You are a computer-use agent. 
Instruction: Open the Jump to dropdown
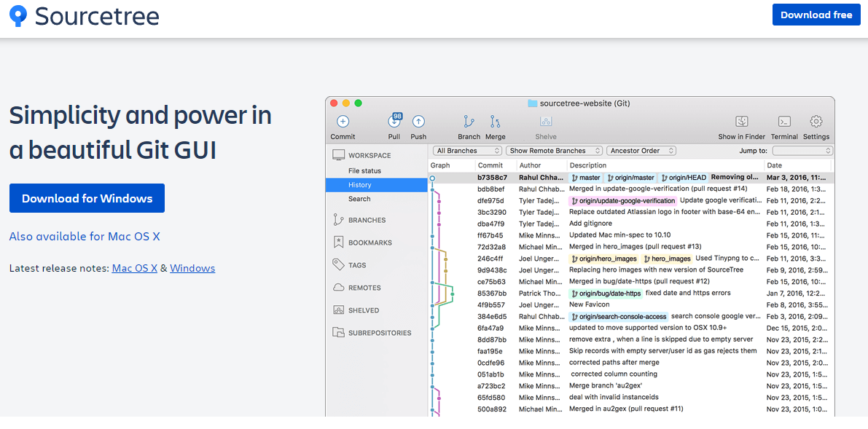802,151
